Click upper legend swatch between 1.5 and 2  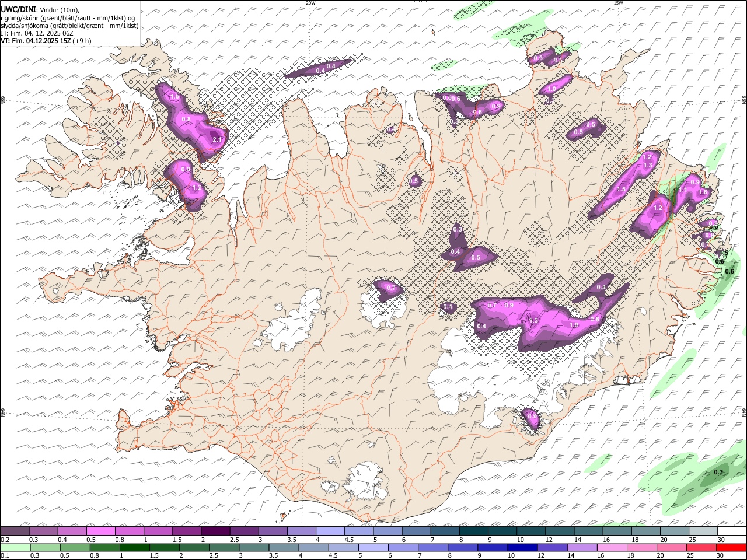(x=186, y=531)
